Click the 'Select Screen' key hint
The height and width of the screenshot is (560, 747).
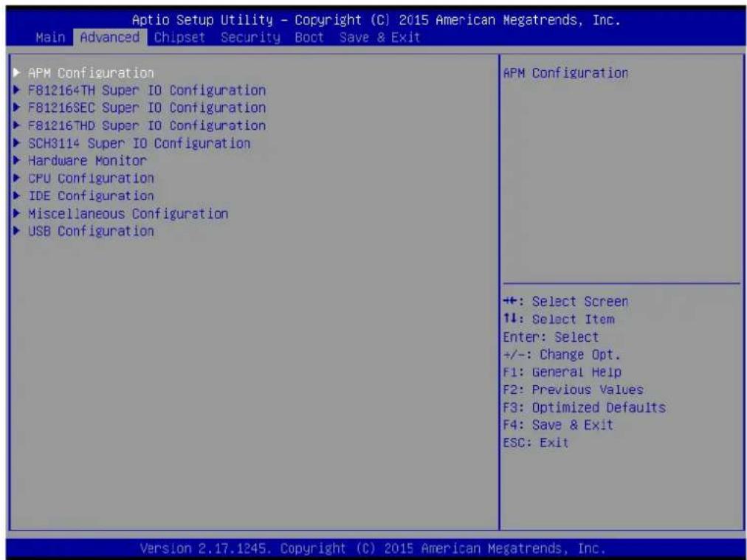tap(565, 302)
